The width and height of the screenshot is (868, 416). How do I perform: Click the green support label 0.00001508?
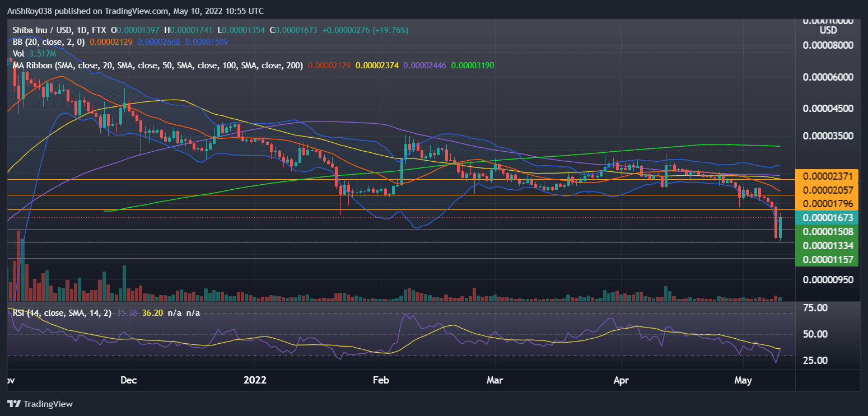(x=827, y=231)
